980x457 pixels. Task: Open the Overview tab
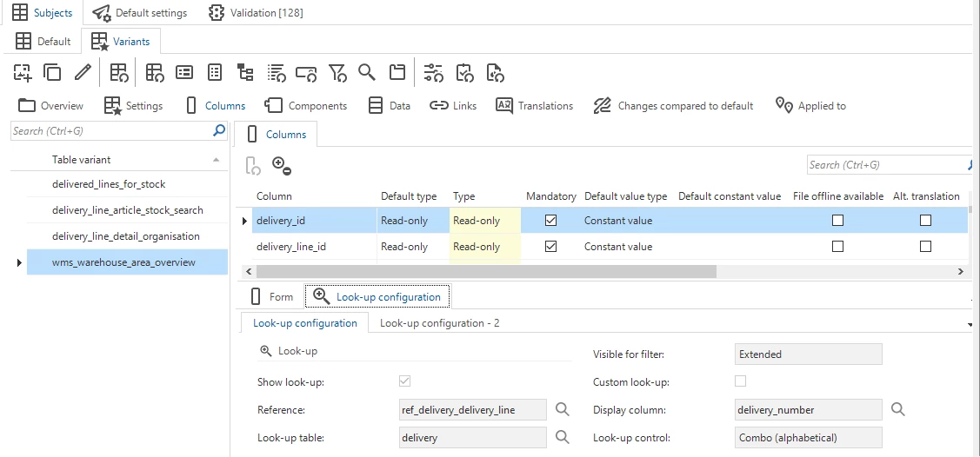50,105
